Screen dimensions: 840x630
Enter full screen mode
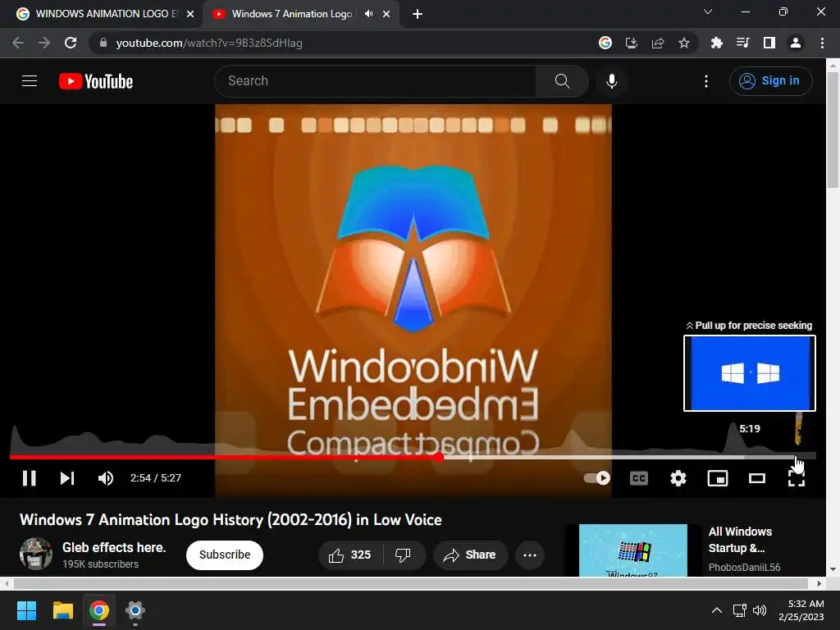click(x=796, y=478)
